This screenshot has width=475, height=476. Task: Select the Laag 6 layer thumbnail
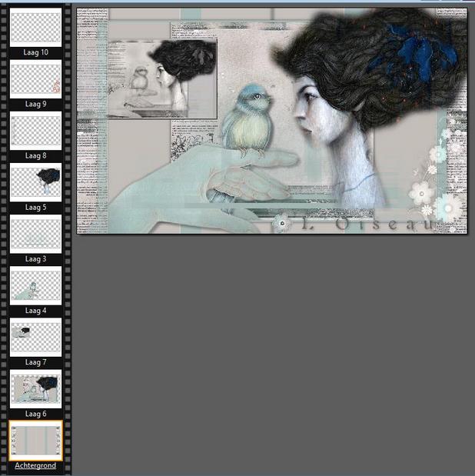pyautogui.click(x=35, y=388)
